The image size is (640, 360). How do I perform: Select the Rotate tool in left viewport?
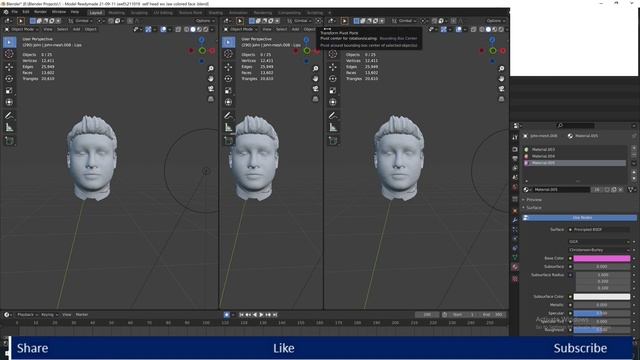9,78
